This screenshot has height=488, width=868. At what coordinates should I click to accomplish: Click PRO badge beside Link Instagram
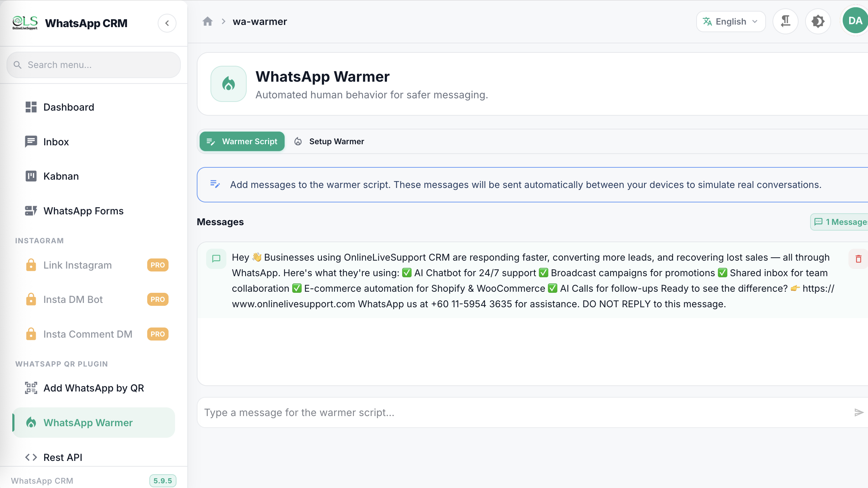[158, 265]
